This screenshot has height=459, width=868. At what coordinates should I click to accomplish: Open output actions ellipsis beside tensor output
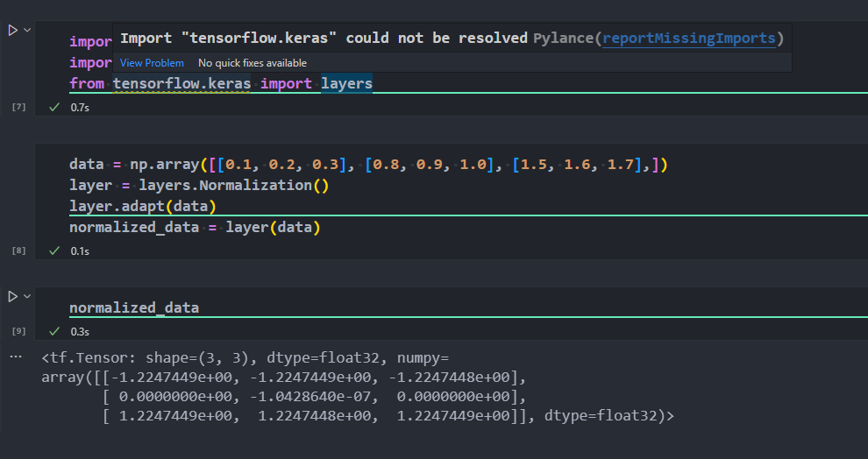[x=16, y=357]
